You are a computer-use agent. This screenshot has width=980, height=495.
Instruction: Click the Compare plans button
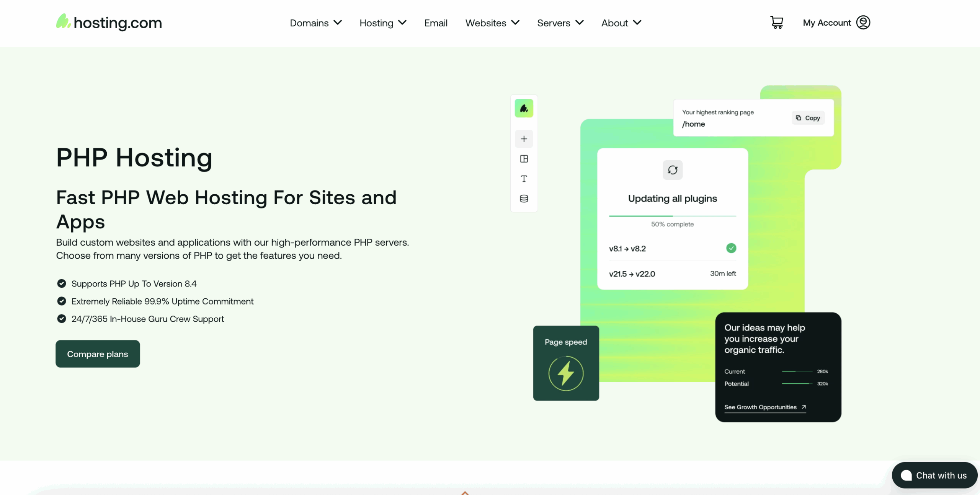coord(98,354)
